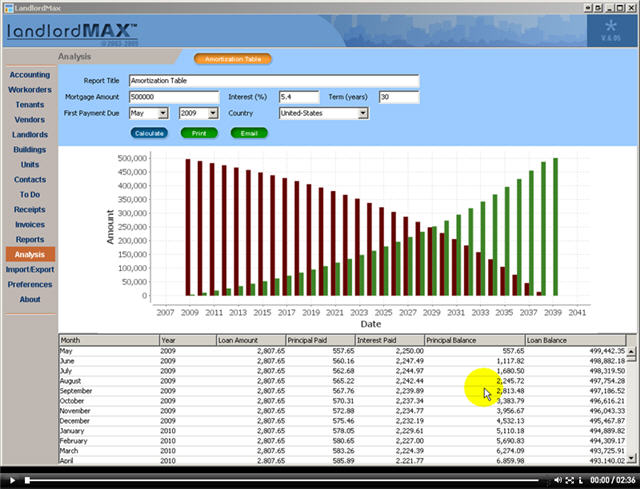Open the Workorders section
Viewport: 640px width, 489px height.
click(30, 89)
